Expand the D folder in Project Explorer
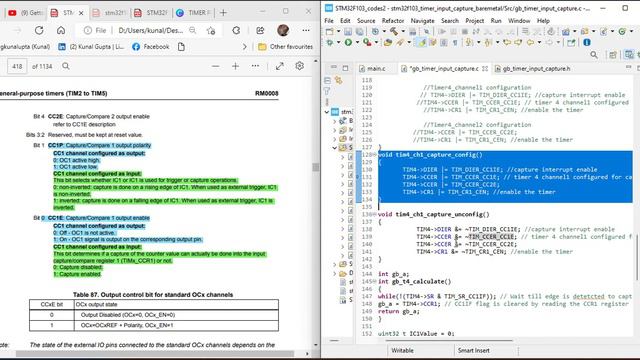640x360 pixels. pos(335,273)
